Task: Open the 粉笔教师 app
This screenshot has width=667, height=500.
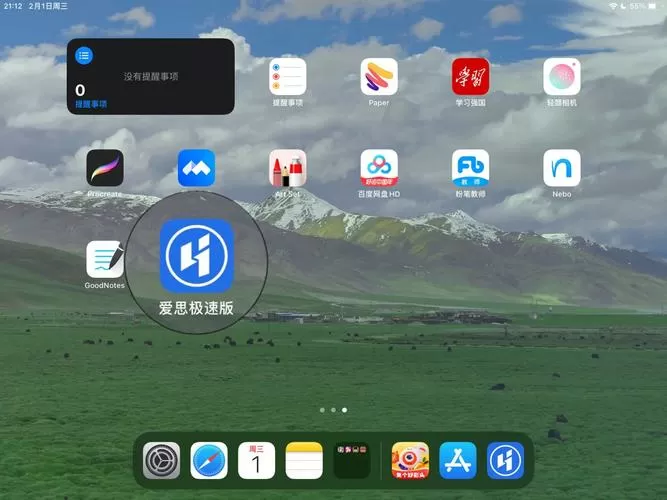Action: pos(470,168)
